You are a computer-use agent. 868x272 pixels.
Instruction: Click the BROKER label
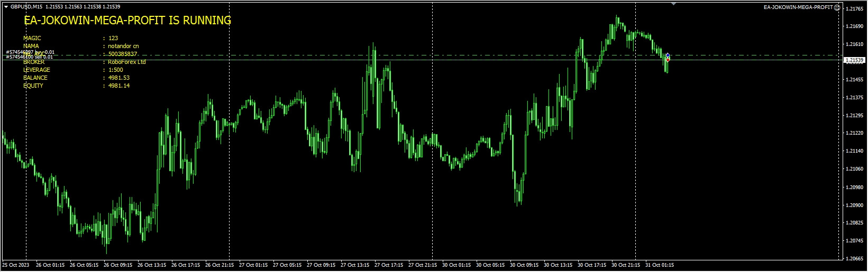pos(34,62)
